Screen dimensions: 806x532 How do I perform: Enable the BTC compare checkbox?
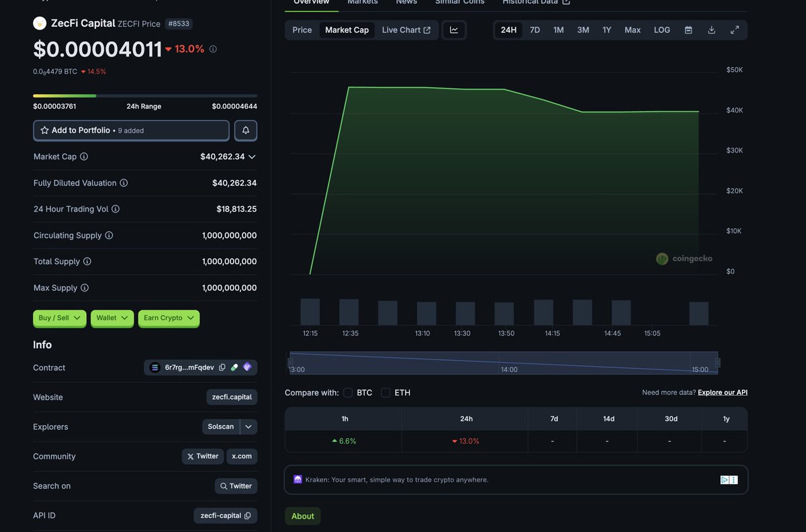pos(347,392)
